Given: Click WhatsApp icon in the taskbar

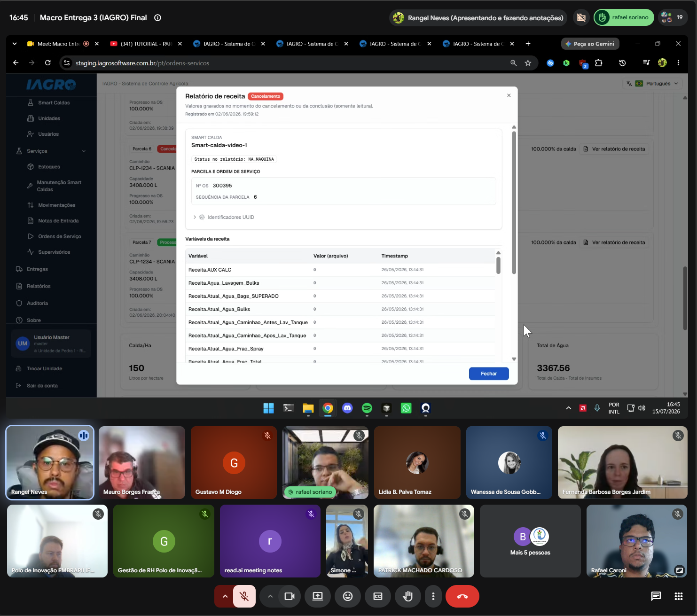Looking at the screenshot, I should pos(406,408).
